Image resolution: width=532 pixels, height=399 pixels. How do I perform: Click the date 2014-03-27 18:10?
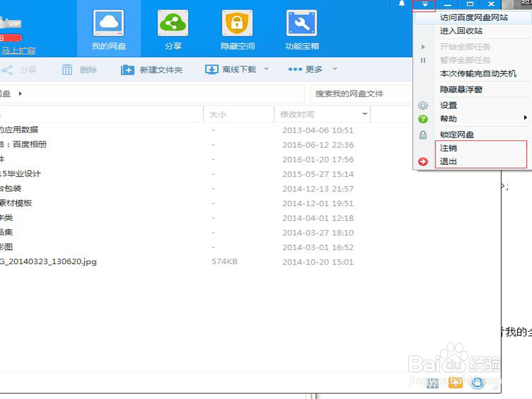[318, 233]
